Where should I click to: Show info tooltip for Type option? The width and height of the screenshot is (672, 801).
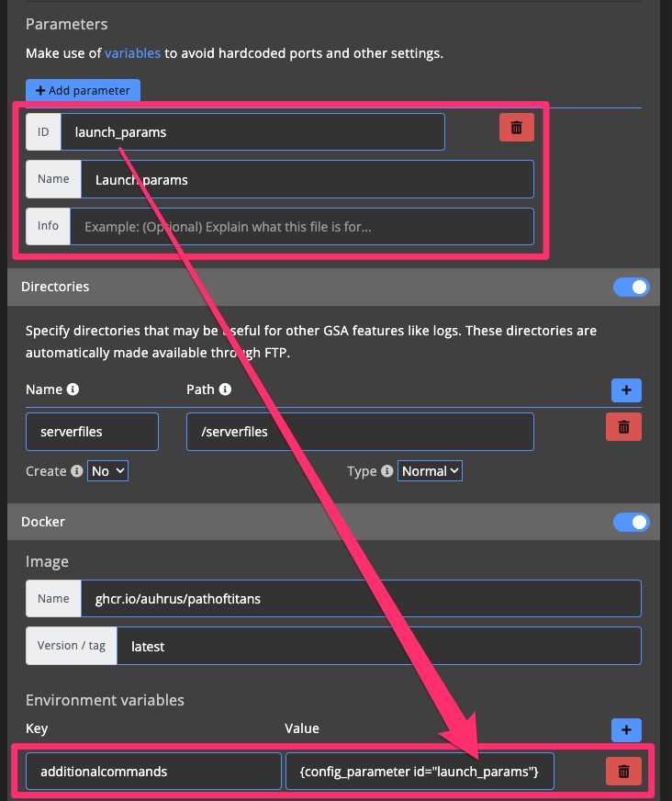[387, 470]
